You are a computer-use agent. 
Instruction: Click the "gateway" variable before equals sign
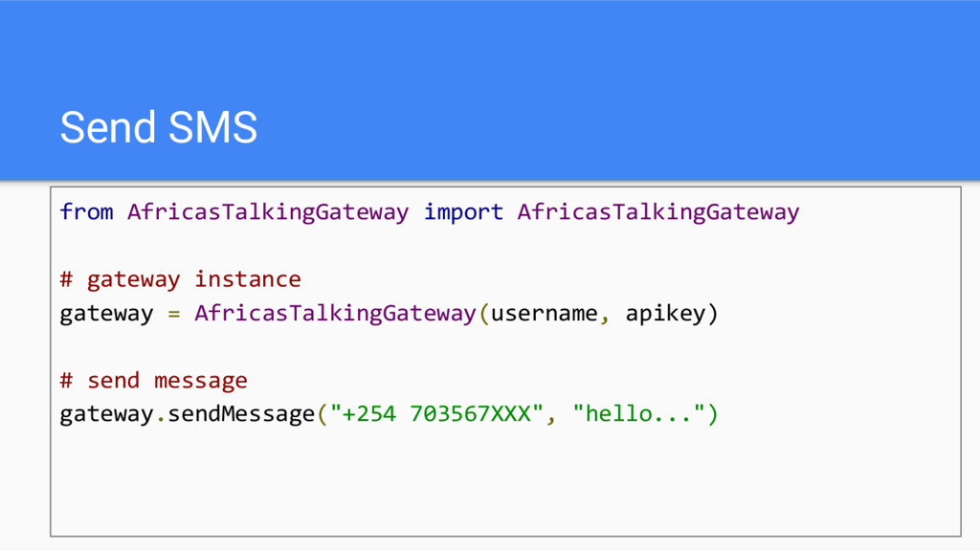click(106, 314)
